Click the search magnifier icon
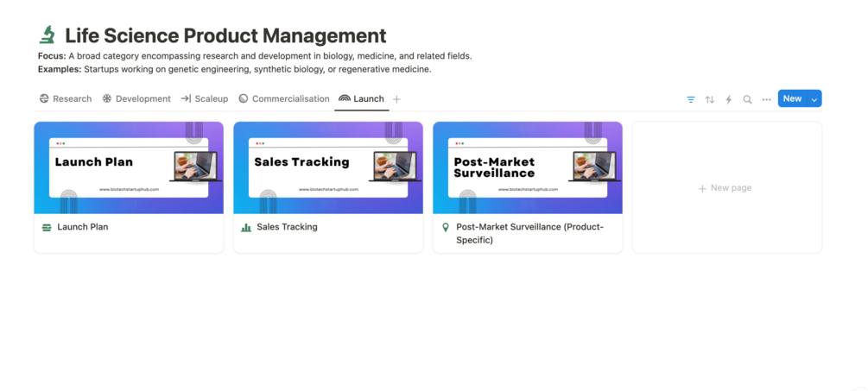This screenshot has width=868, height=391. tap(748, 99)
